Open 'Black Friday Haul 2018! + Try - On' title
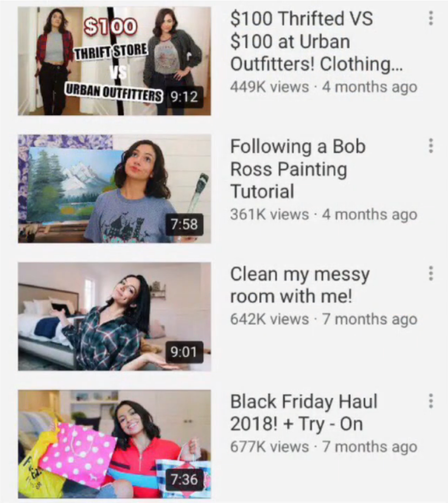Screen dimensions: 448x503 [303, 413]
